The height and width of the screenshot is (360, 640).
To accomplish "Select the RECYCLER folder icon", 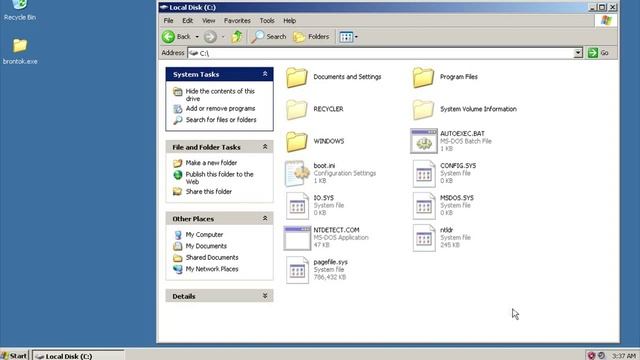I will (x=297, y=110).
